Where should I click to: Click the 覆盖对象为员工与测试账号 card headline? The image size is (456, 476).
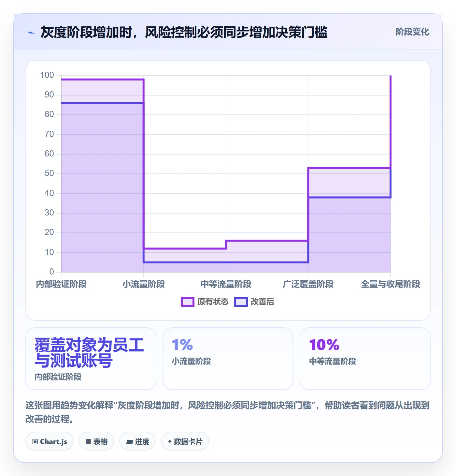coord(89,353)
